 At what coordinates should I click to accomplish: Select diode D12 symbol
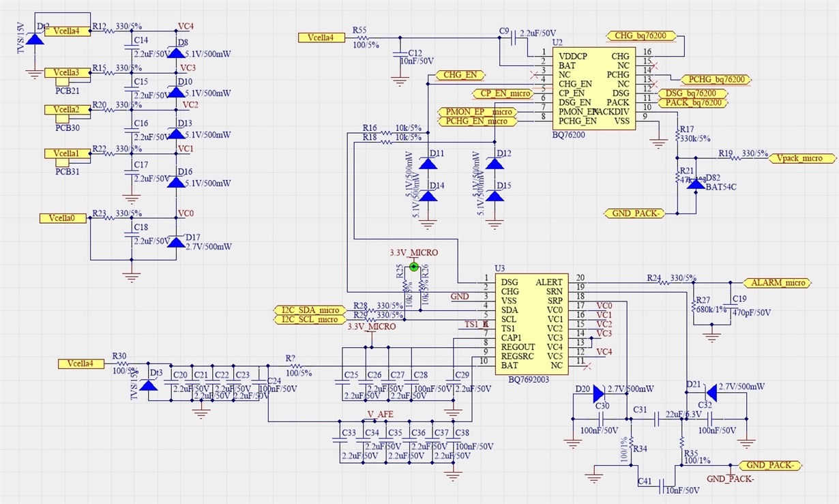(x=495, y=164)
